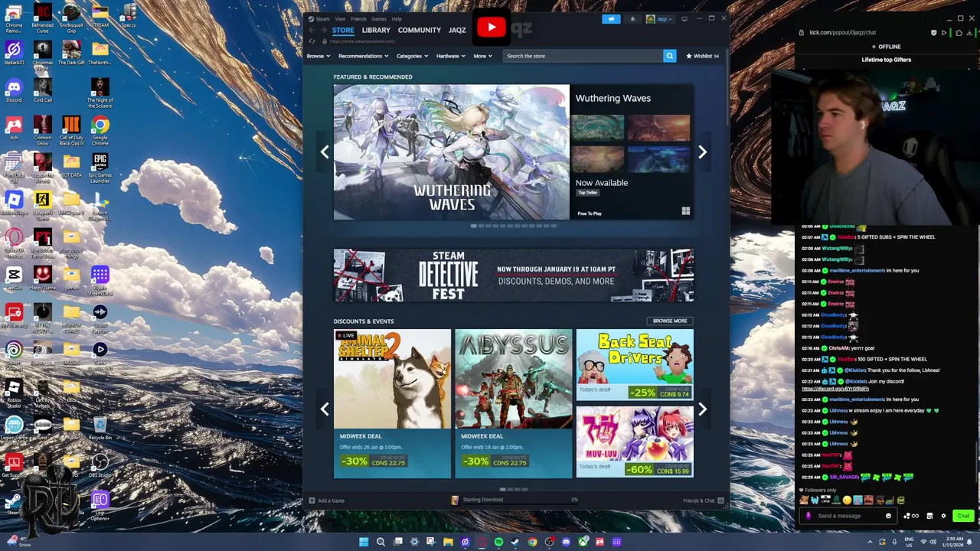Open Kick chat settings gear icon
Image resolution: width=980 pixels, height=551 pixels.
943,516
